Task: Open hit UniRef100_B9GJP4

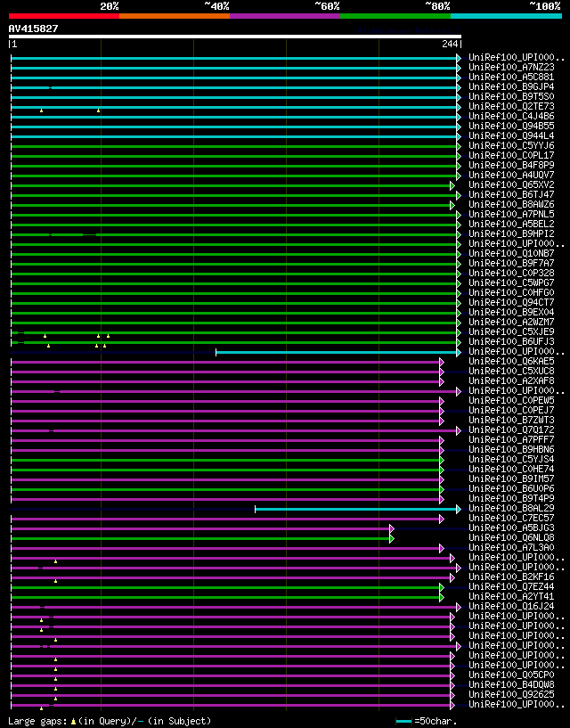Action: (511, 86)
